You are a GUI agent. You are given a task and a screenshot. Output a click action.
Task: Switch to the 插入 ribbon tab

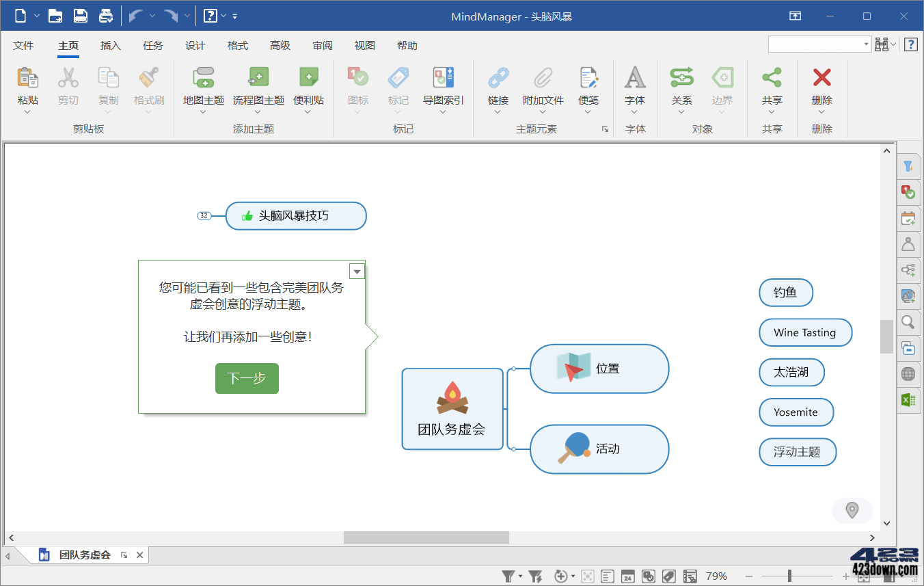click(110, 45)
